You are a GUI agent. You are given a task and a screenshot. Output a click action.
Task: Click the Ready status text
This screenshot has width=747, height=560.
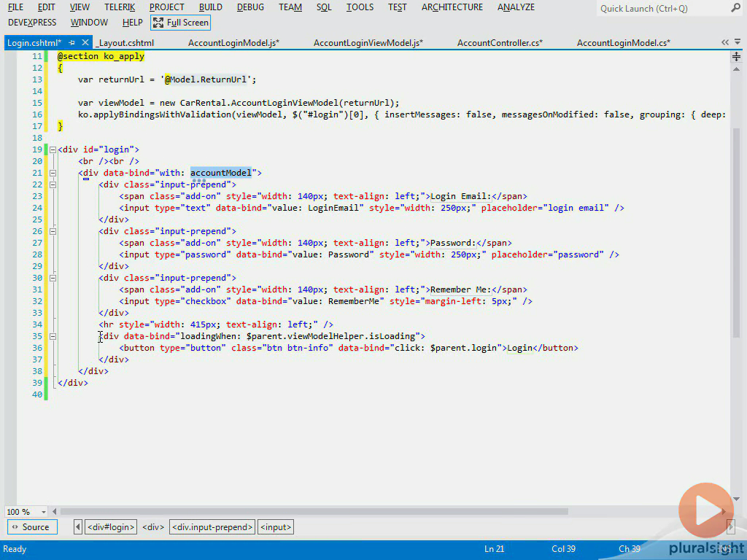click(15, 549)
